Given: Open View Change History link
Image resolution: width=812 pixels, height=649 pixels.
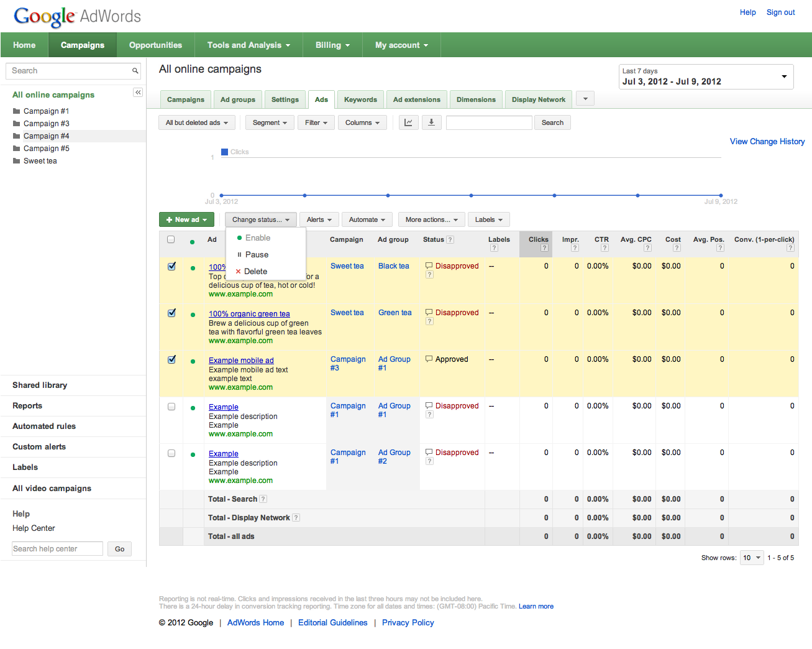Looking at the screenshot, I should point(767,142).
